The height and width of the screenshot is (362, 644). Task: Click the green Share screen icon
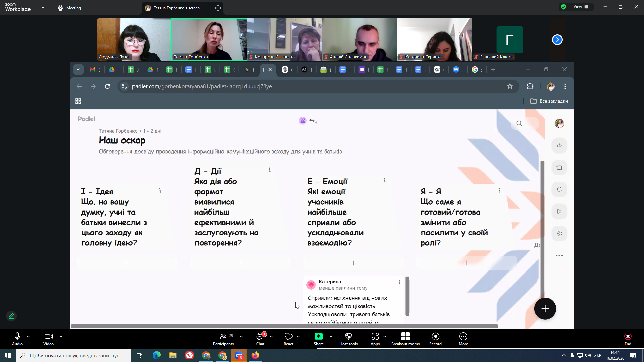point(318,337)
